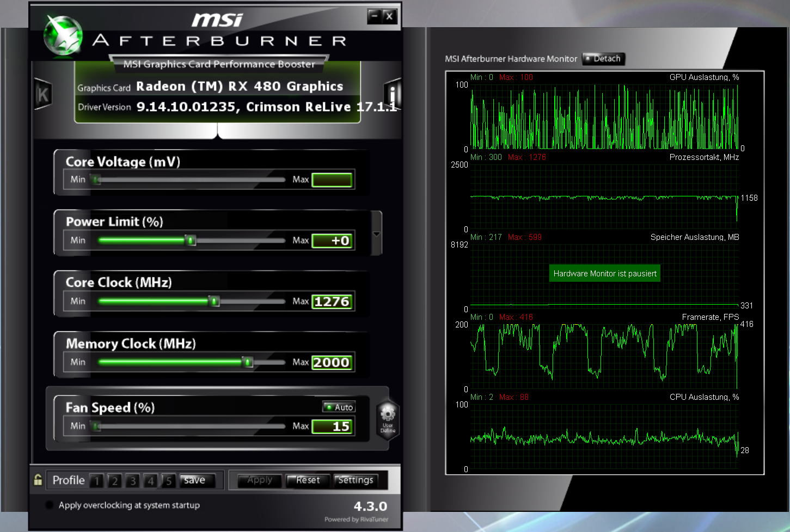
Task: Click 'Hardware Monitor ist pausiert' notice
Action: [x=605, y=274]
